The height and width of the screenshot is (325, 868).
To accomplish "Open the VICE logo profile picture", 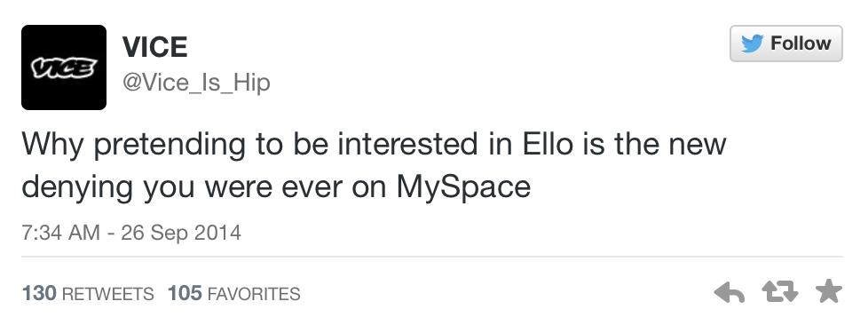I will click(64, 67).
